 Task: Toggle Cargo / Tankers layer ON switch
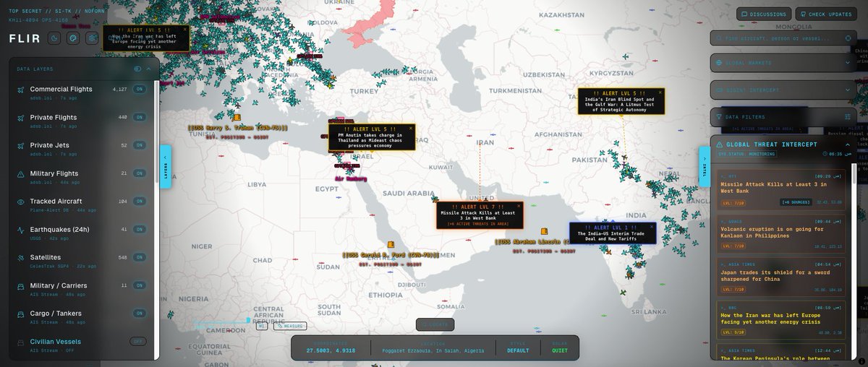[139, 314]
